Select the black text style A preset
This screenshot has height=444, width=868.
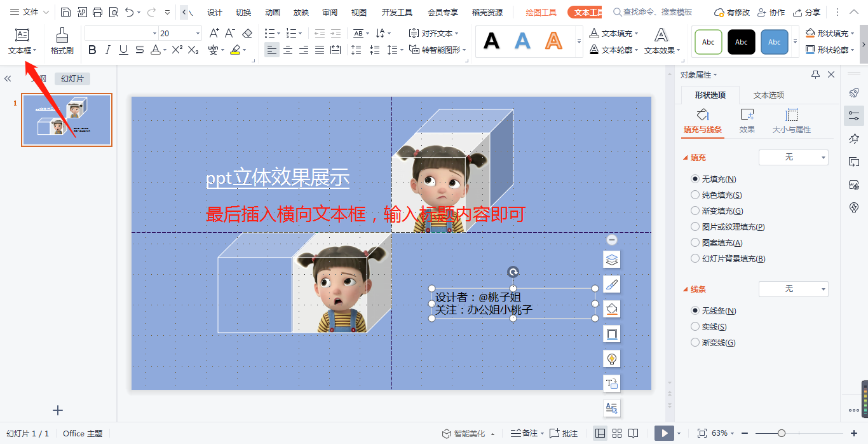(491, 41)
